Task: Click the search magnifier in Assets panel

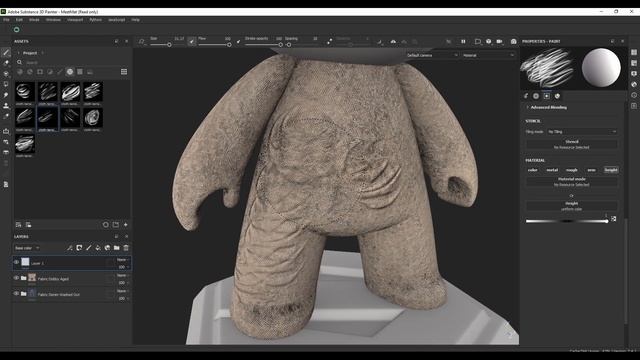Action: click(x=20, y=62)
